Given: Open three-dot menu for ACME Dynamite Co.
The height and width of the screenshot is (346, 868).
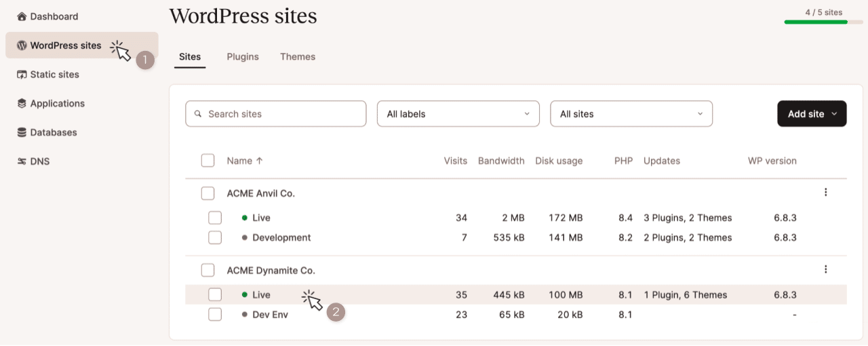Looking at the screenshot, I should tap(825, 269).
